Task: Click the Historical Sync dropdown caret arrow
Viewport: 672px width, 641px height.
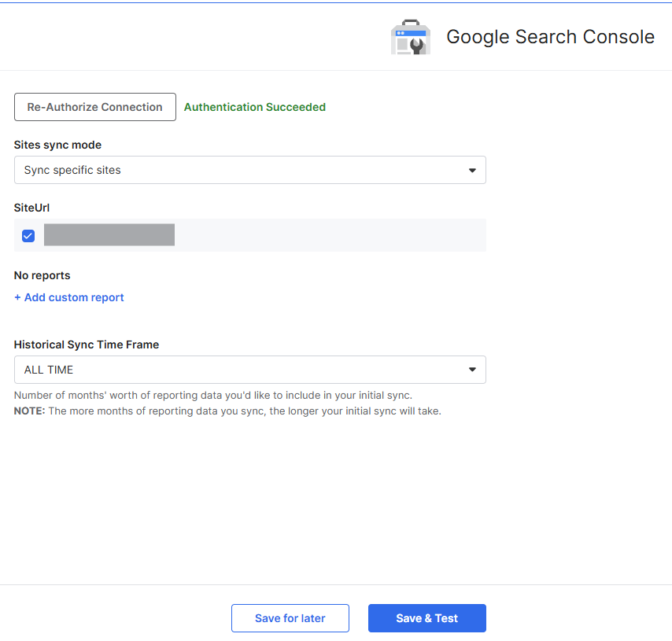Action: [x=472, y=370]
